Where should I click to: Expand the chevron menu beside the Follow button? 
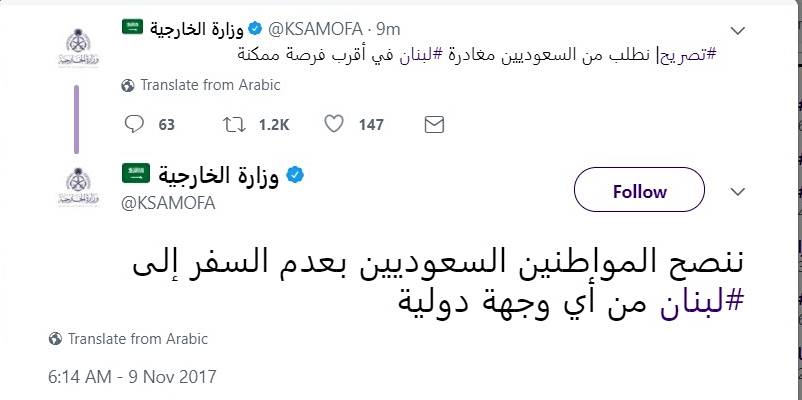pyautogui.click(x=739, y=191)
